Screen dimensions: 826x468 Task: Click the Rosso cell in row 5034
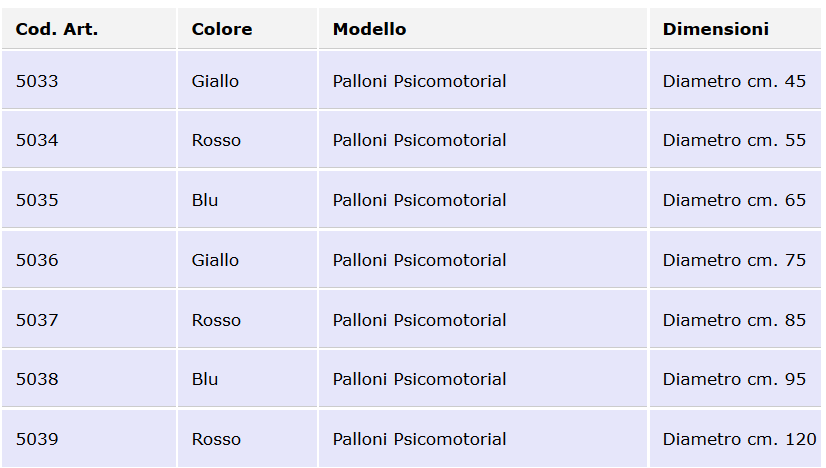pos(216,140)
